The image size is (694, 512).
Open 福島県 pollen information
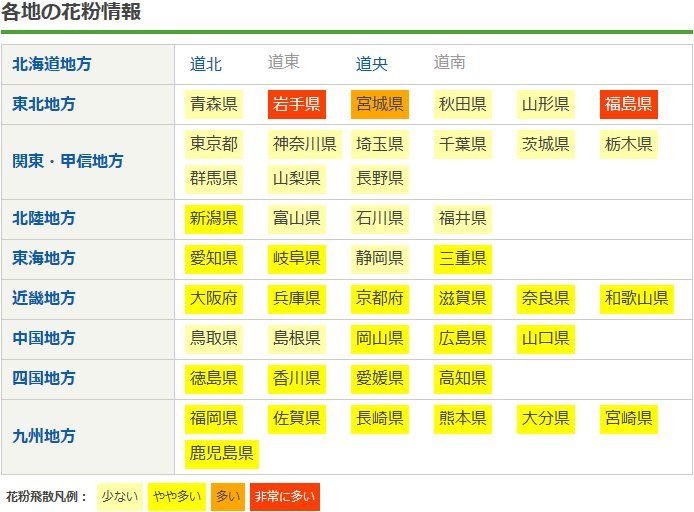coord(629,104)
